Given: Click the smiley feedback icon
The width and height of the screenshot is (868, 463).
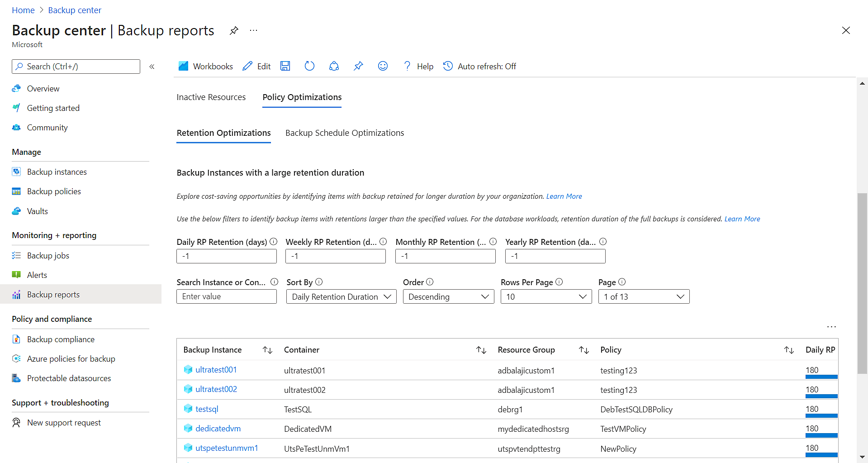Looking at the screenshot, I should click(x=383, y=66).
